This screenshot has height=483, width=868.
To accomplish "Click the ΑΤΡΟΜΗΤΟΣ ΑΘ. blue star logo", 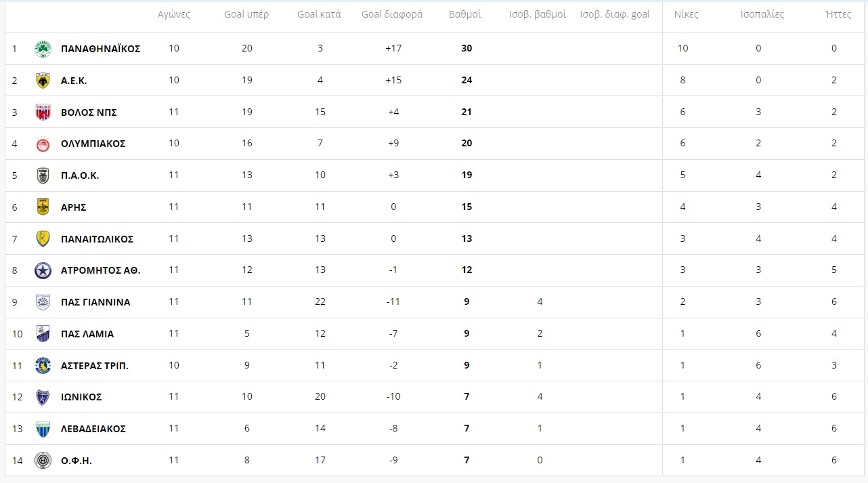I will (x=43, y=270).
